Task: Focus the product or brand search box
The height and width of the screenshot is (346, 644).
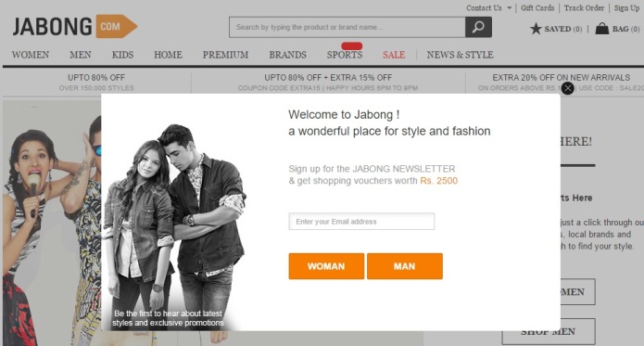Action: (347, 27)
